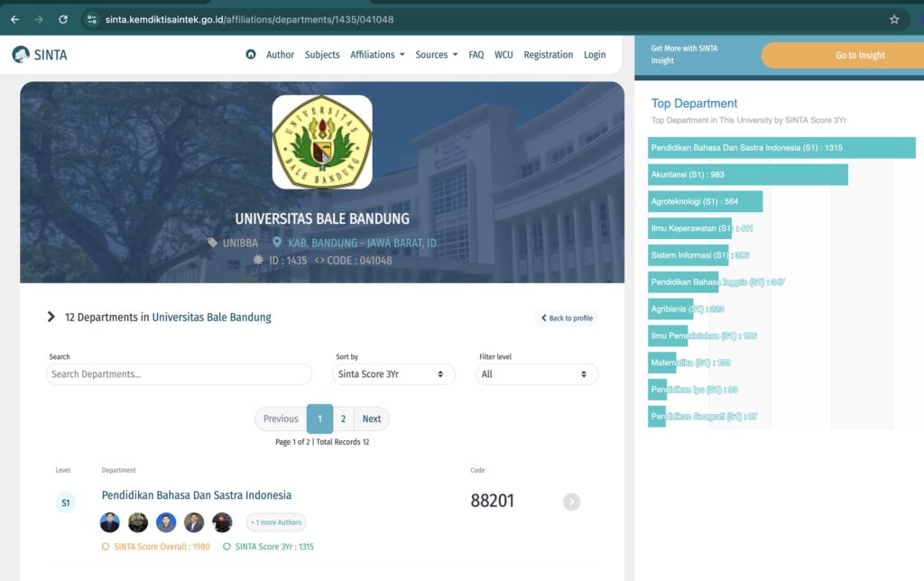Click the Universitas Bale Bandung logo
Screen dimensions: 924x581
pos(322,142)
